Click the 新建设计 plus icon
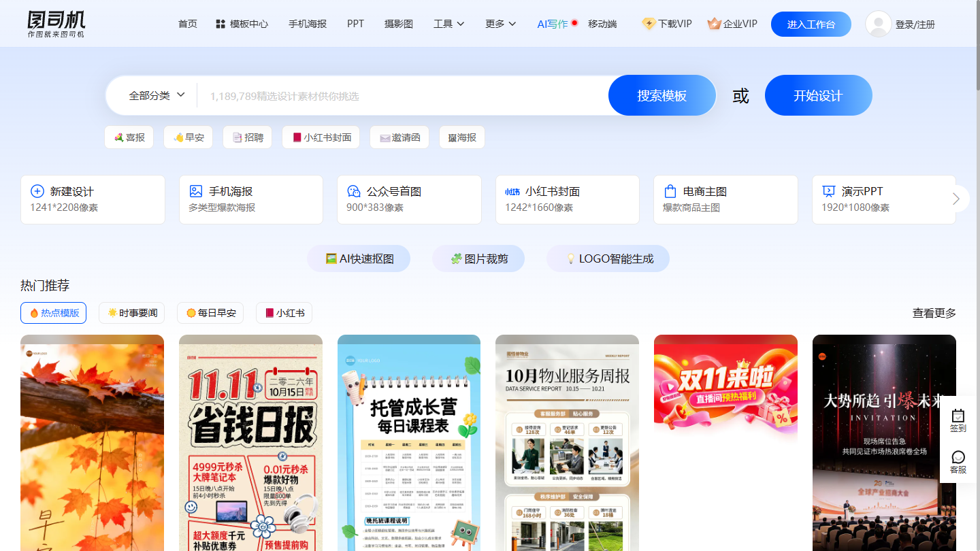Viewport: 980px width, 551px height. click(37, 191)
